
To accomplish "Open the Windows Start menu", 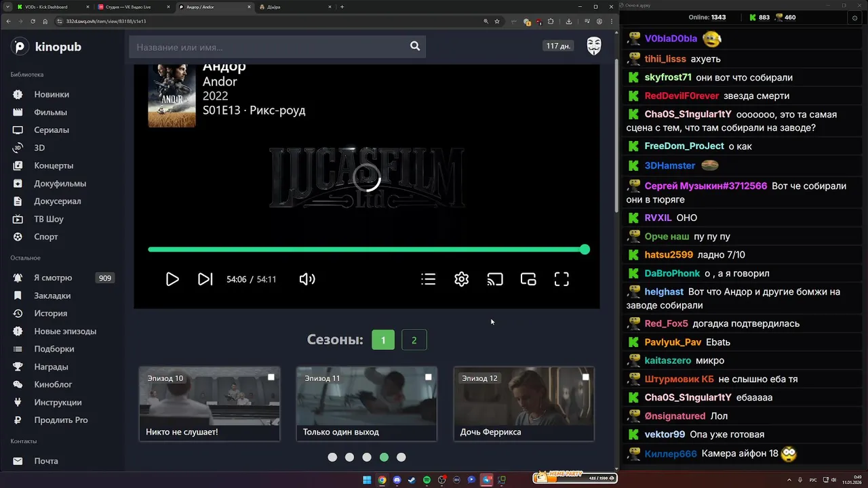I will tap(367, 480).
